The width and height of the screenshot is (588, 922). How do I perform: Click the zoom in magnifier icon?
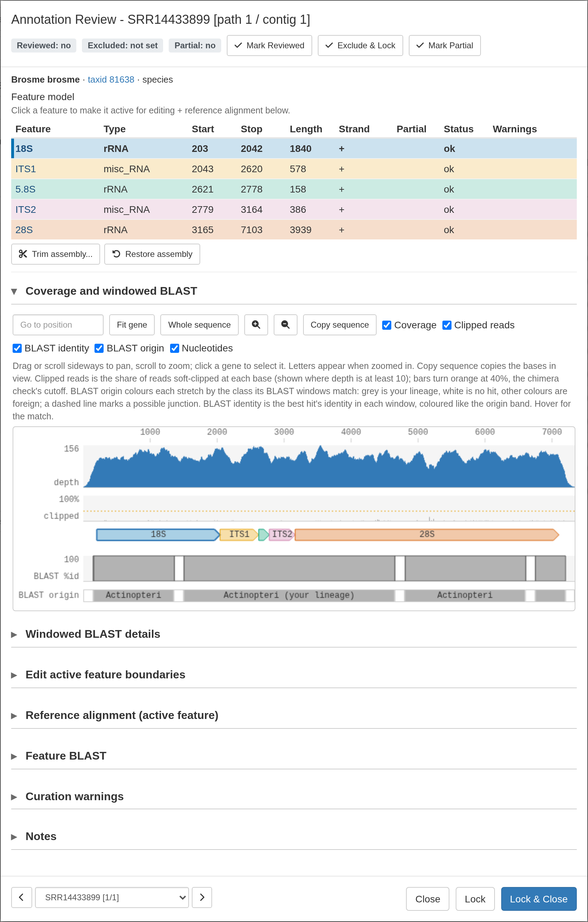pos(256,325)
